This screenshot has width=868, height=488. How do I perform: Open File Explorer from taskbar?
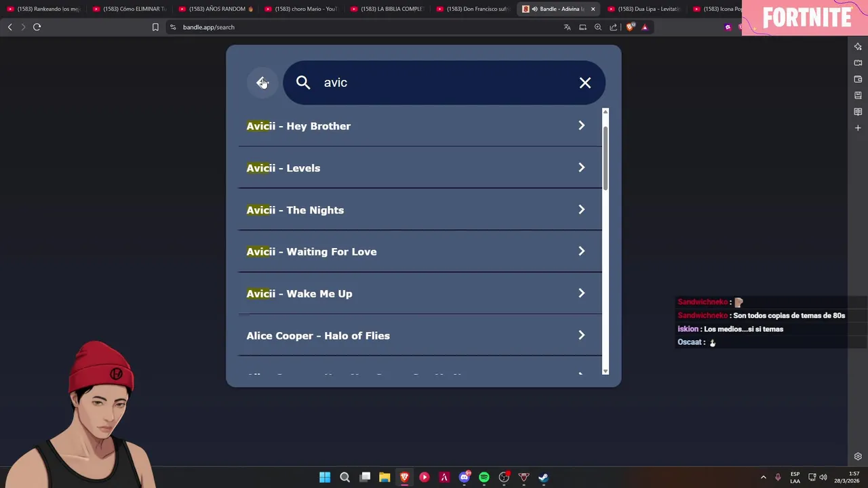(384, 477)
